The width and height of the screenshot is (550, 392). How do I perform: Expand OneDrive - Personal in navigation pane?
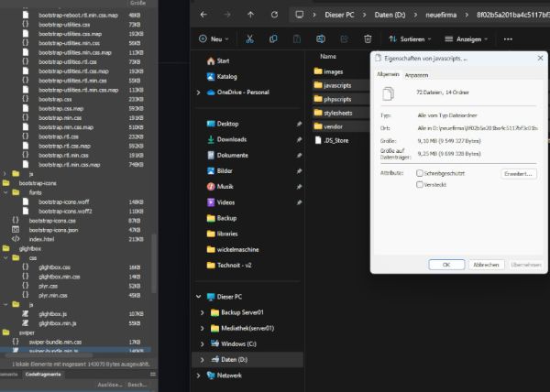[x=199, y=93]
